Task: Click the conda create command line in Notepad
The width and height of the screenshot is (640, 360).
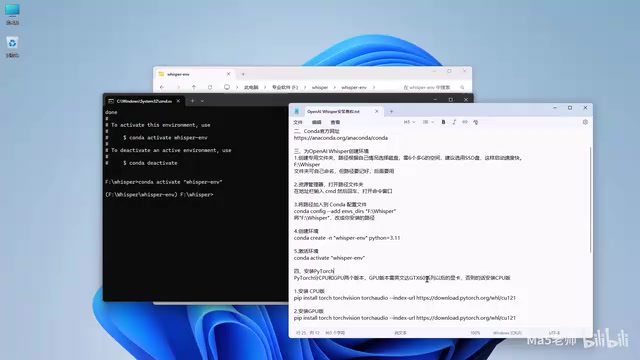Action: [347, 238]
